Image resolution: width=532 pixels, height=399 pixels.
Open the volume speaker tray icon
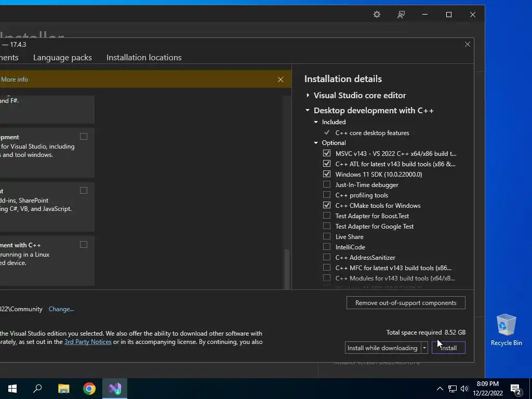click(464, 389)
